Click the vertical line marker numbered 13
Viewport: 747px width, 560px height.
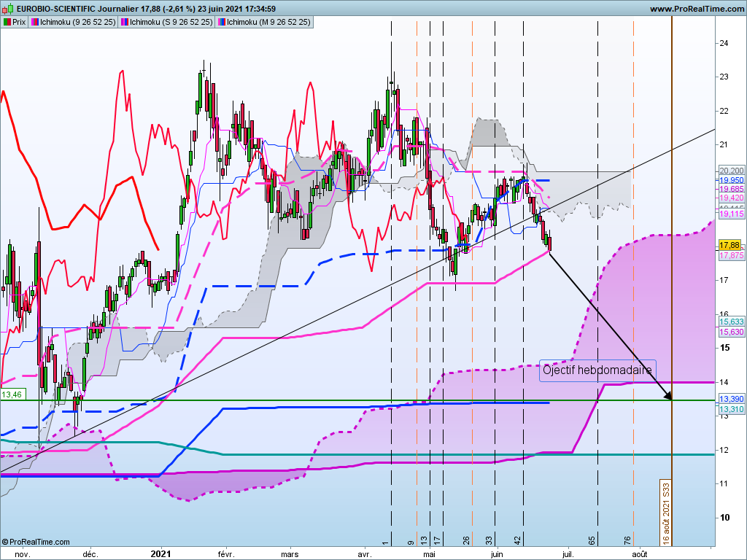424,541
